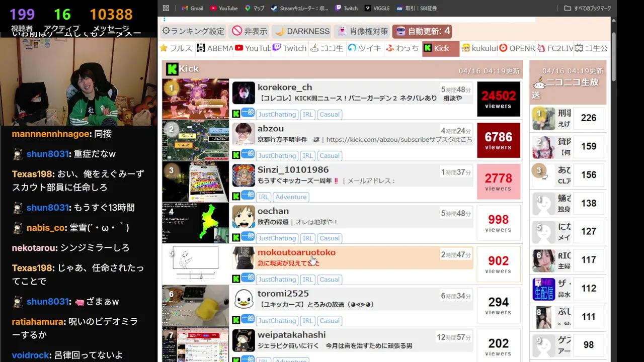
Task: Click abzou avatar icon
Action: [244, 134]
